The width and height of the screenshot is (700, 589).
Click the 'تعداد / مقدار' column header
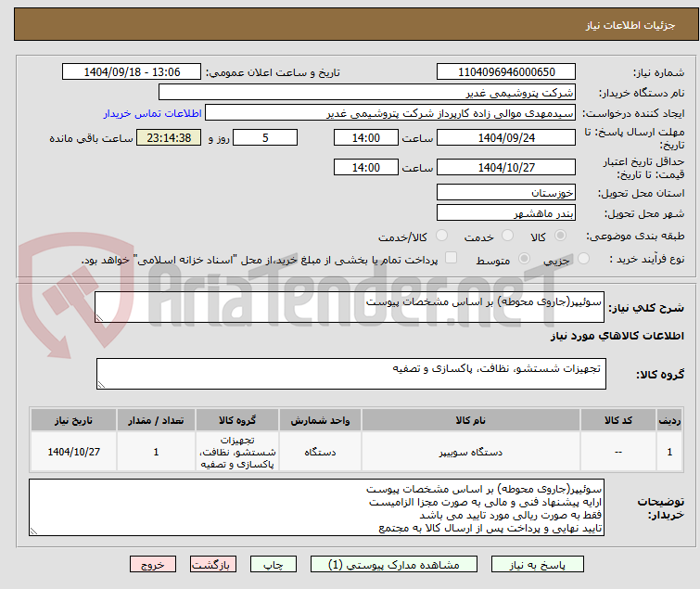pos(156,420)
